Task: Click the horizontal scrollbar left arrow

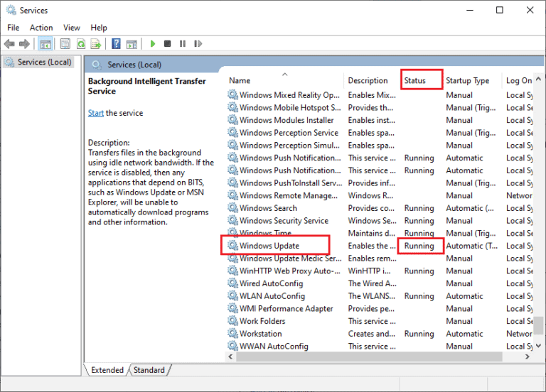Action: coord(230,356)
